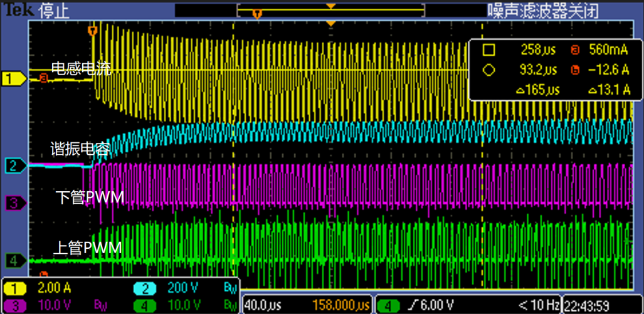This screenshot has width=644, height=314.
Task: Click the 13.1 A delta readout
Action: [x=609, y=90]
